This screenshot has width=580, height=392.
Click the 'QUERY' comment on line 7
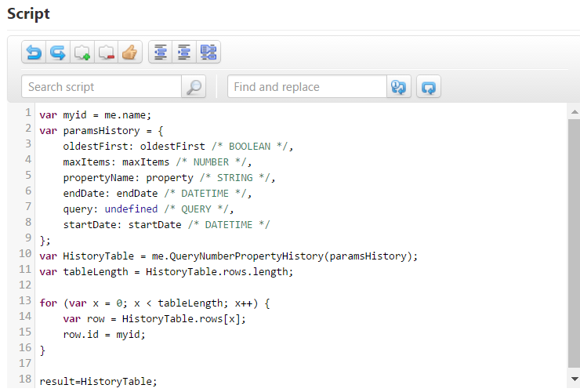[196, 209]
